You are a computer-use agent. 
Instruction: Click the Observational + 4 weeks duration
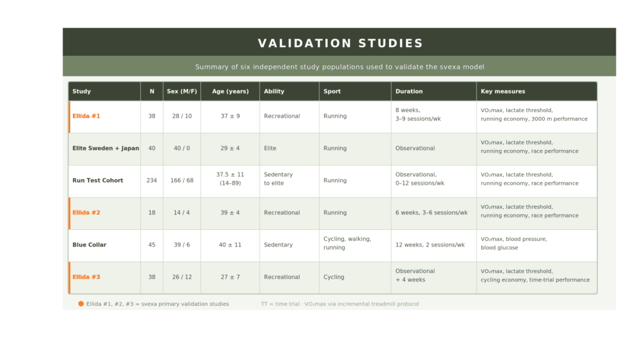coord(415,275)
